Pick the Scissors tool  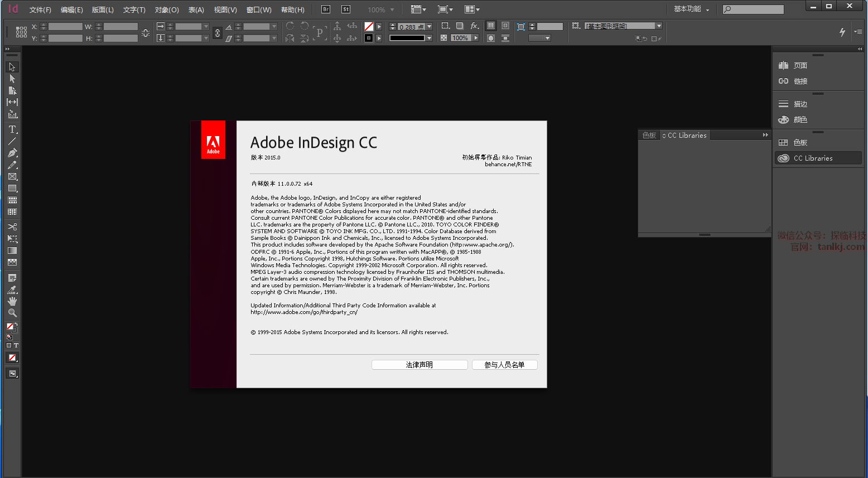pyautogui.click(x=12, y=226)
